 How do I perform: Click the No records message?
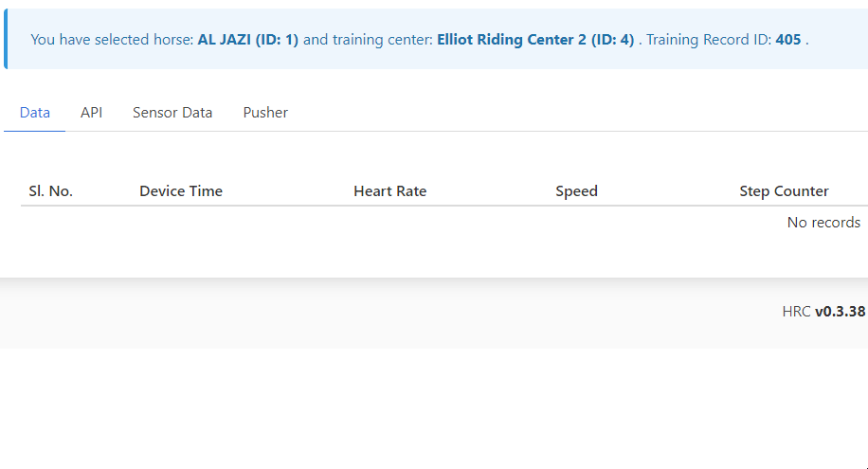click(823, 223)
